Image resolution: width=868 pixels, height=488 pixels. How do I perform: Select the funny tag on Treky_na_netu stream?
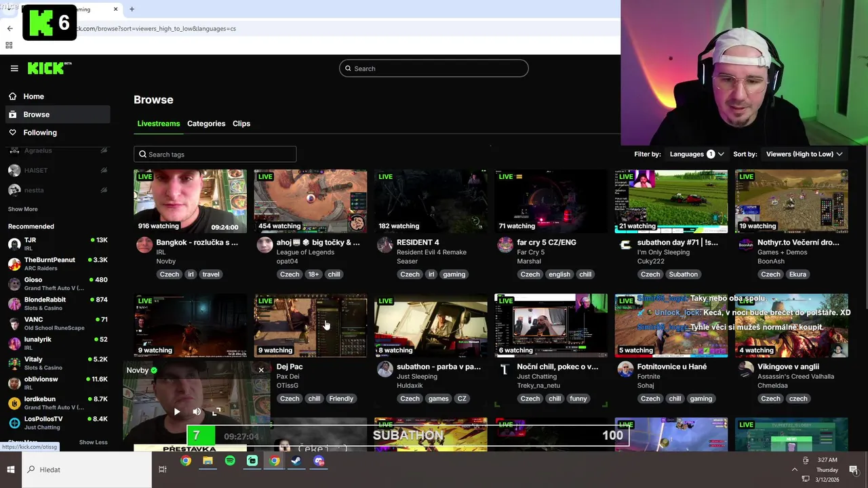coord(578,399)
